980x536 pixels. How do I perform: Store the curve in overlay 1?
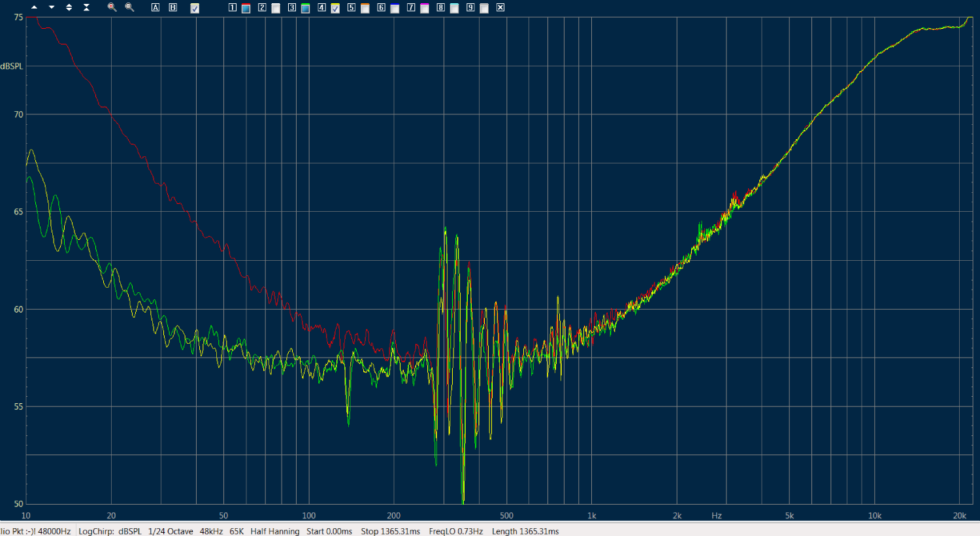coord(233,8)
